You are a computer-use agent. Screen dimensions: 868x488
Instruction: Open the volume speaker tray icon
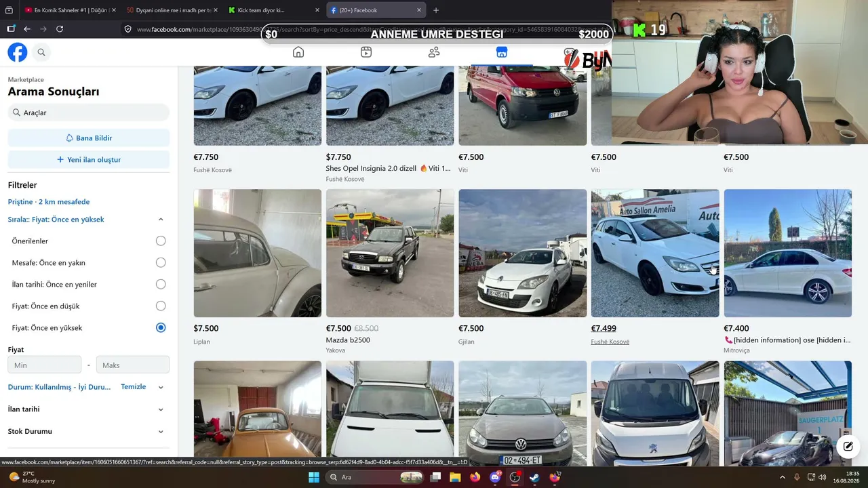[x=822, y=477]
